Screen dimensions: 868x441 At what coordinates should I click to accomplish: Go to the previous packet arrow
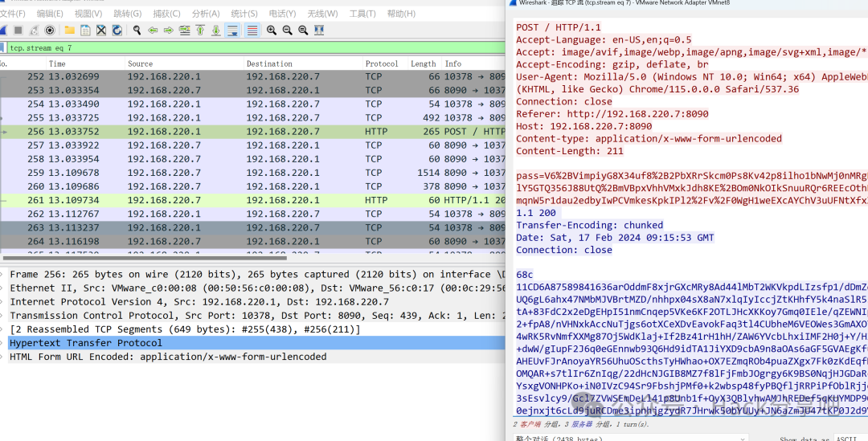(x=153, y=31)
